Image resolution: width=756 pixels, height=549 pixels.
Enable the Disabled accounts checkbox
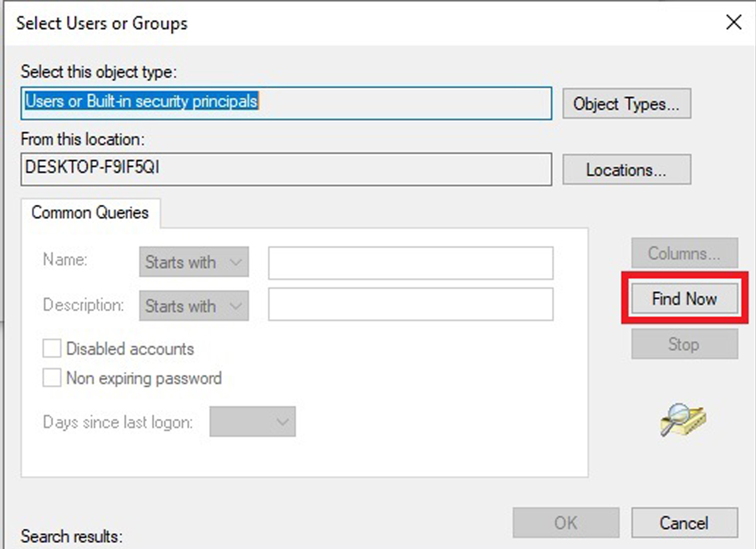tap(52, 349)
